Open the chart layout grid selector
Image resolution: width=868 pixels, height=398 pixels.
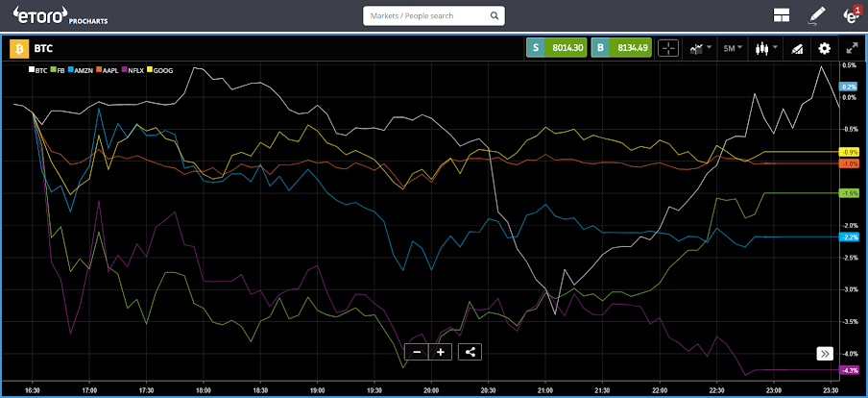(781, 16)
